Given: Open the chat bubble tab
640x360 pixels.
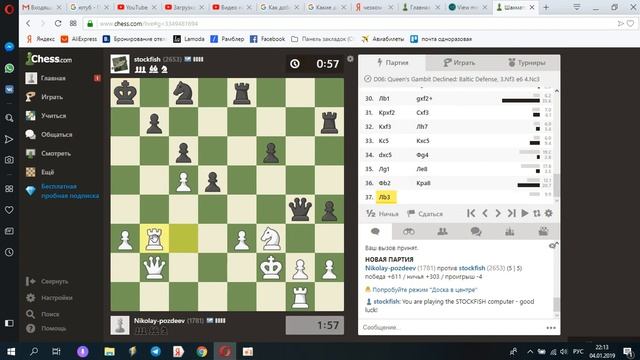Looking at the screenshot, I should click(x=375, y=232).
